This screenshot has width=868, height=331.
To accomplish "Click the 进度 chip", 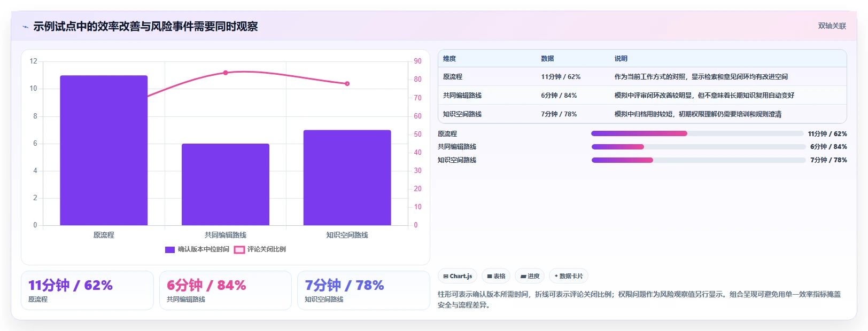I will tap(530, 276).
